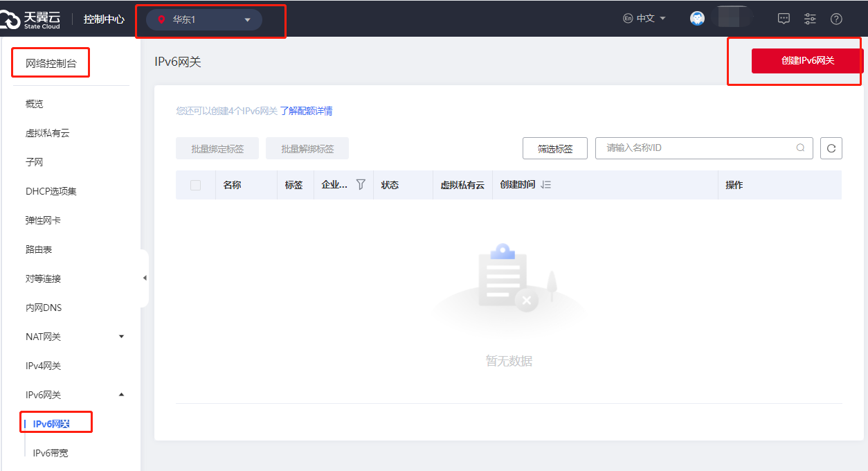
Task: Open the help question-mark icon
Action: coord(836,19)
